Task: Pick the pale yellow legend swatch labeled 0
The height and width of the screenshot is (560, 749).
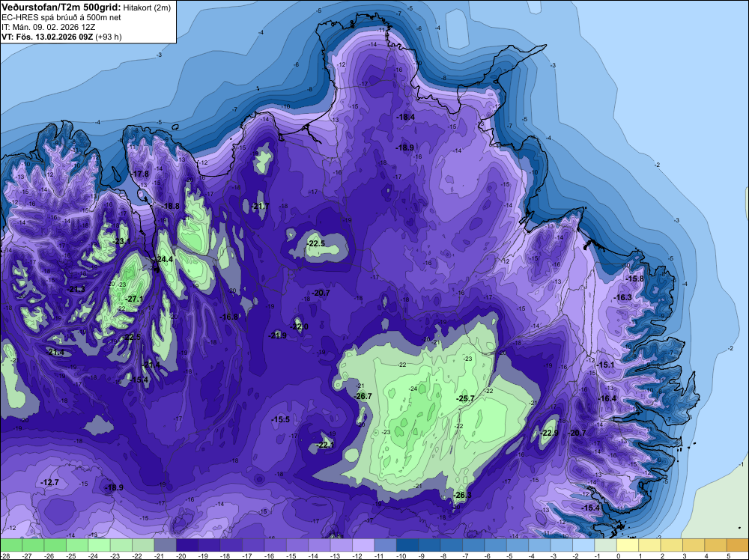Action: [x=628, y=545]
